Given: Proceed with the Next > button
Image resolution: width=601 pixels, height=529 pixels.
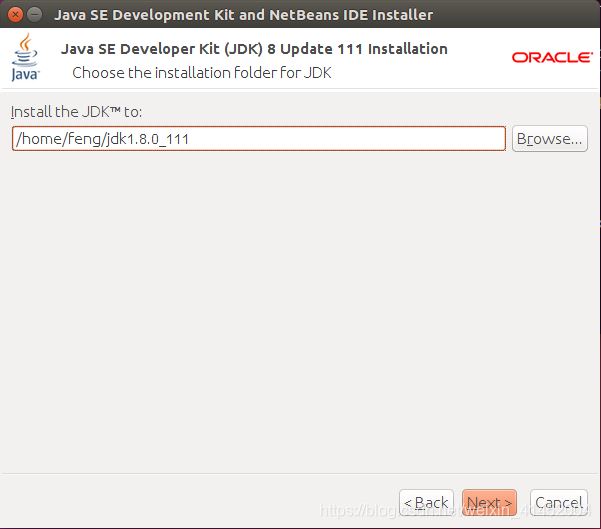Looking at the screenshot, I should coord(489,502).
